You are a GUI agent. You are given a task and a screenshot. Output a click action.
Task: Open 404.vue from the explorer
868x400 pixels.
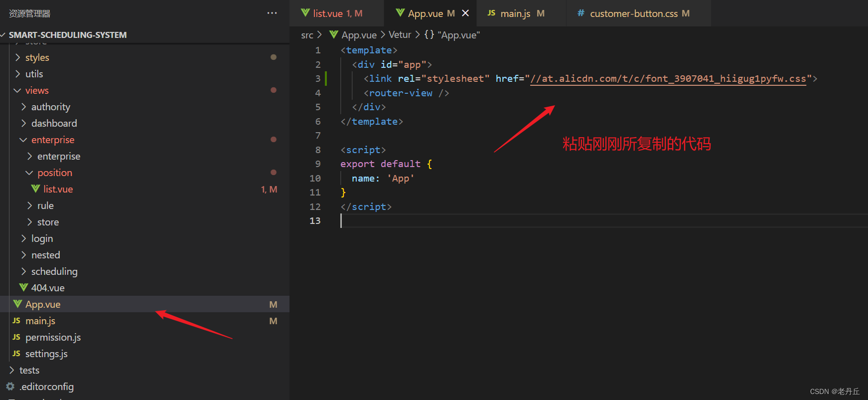[x=145, y=288]
